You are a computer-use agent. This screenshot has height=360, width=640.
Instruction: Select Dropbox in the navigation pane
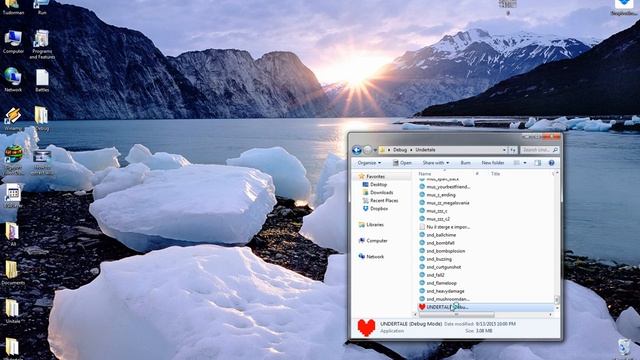point(379,209)
